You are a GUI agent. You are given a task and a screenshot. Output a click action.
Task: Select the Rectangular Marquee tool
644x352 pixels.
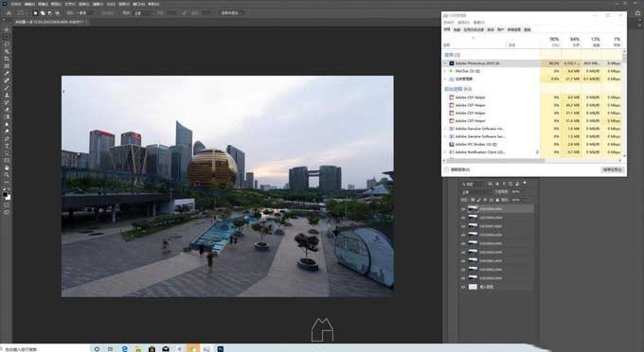click(7, 36)
